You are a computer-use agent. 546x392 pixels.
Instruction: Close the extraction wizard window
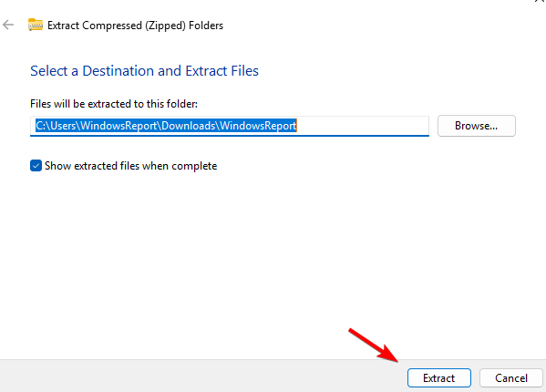tap(541, 1)
